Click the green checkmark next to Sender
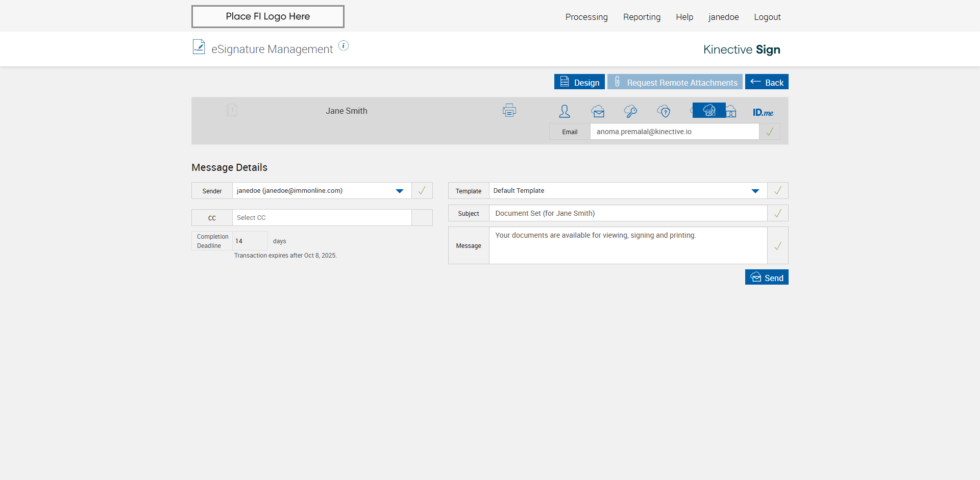The width and height of the screenshot is (980, 480). pyautogui.click(x=422, y=191)
